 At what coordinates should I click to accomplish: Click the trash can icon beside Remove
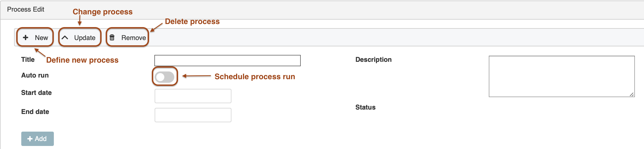[112, 38]
